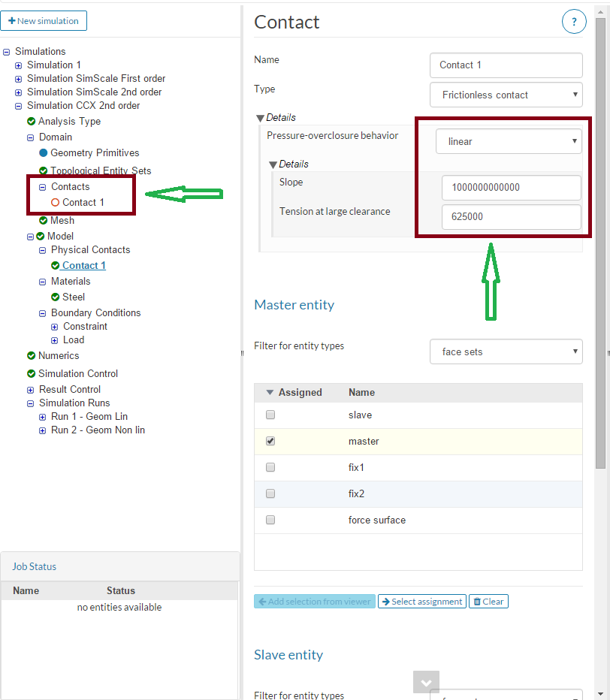This screenshot has height=700, width=610.
Task: Collapse the Materials node
Action: 42,282
